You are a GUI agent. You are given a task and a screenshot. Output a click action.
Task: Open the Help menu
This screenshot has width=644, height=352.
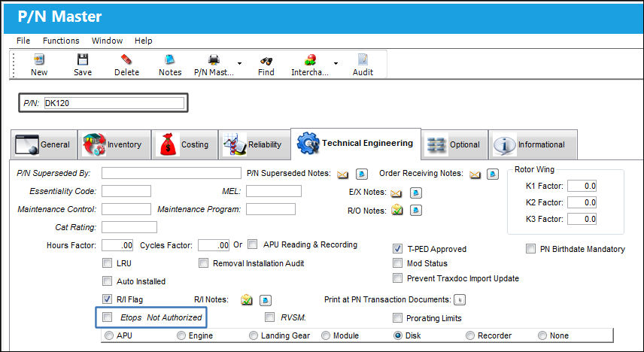coord(144,41)
